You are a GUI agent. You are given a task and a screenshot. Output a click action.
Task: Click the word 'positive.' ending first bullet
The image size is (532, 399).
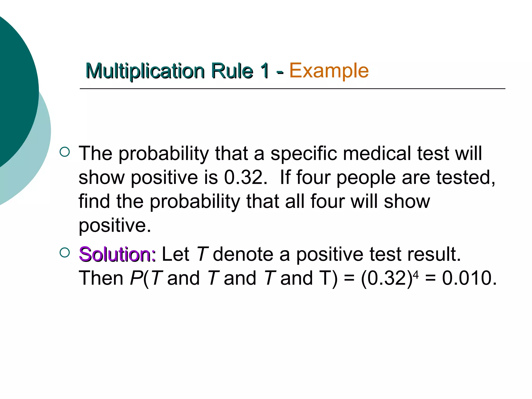[115, 226]
